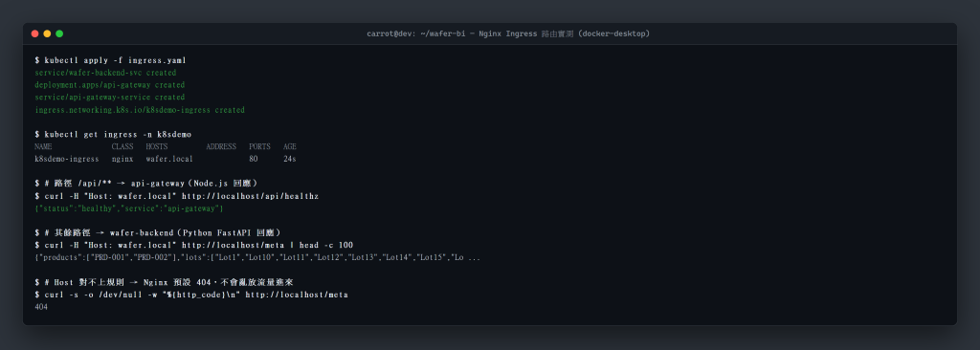Click the NAME column header
Screen dimensions: 980x350
(44, 147)
